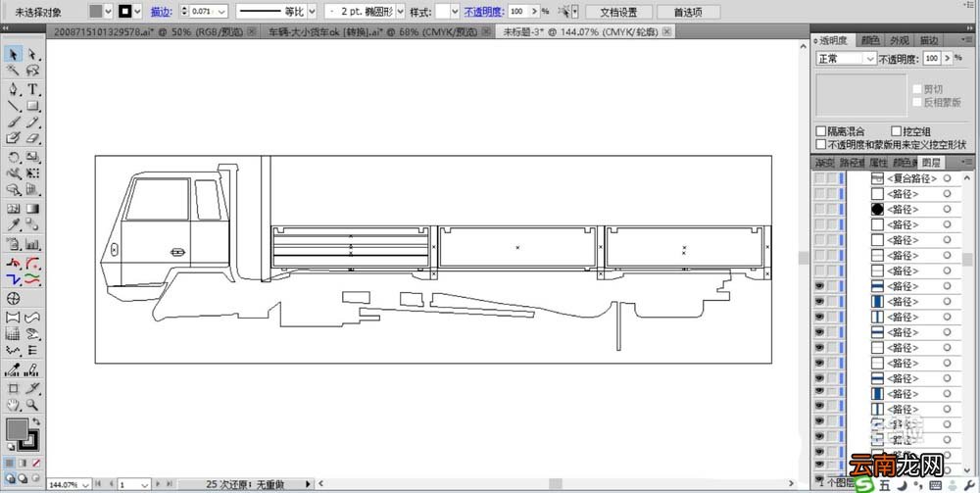Select the Blend tool
This screenshot has height=493, width=980.
click(x=32, y=225)
